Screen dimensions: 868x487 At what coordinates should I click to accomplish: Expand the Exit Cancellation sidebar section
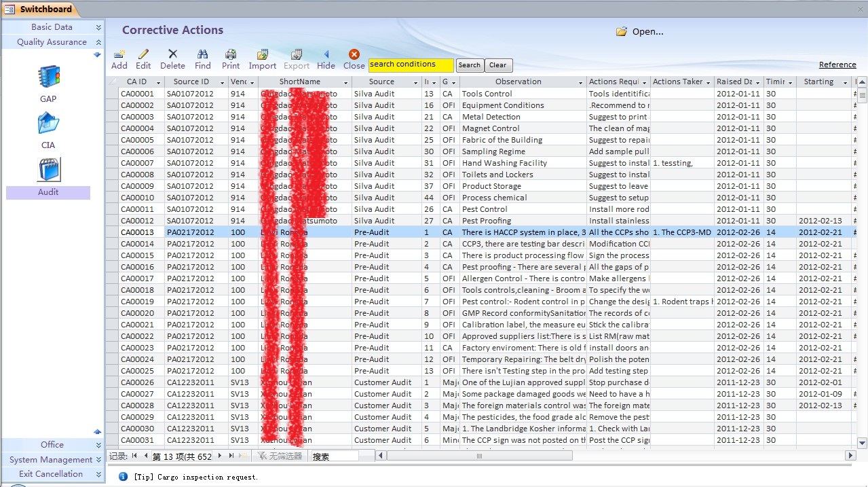click(x=52, y=474)
